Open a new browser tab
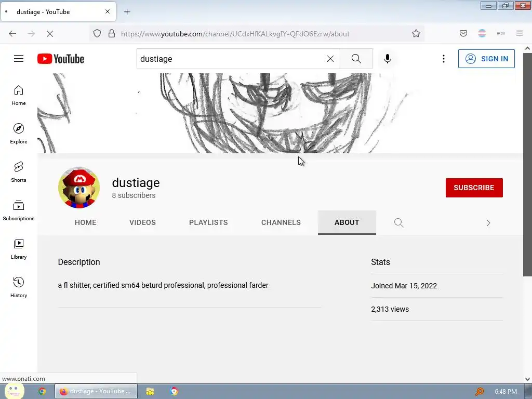 pyautogui.click(x=127, y=12)
